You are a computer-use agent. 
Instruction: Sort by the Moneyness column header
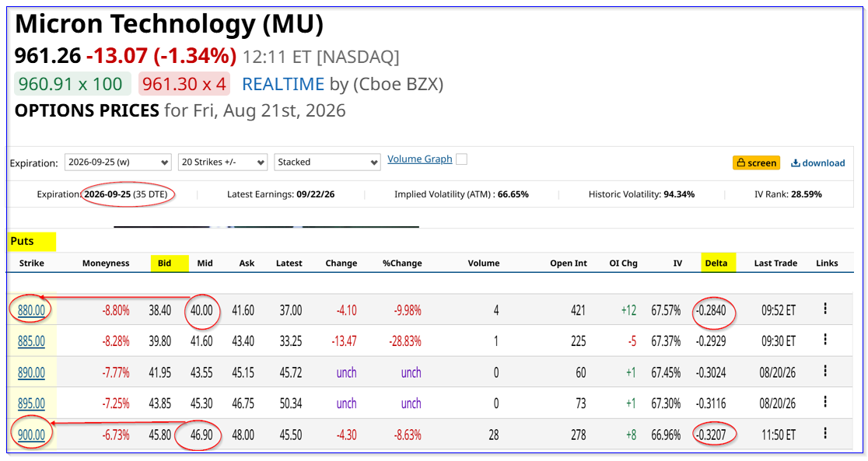106,263
